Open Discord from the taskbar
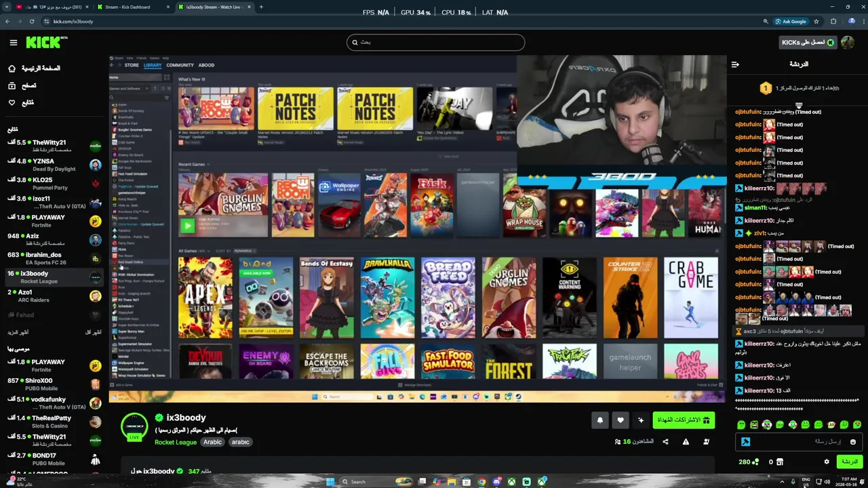 [496, 482]
